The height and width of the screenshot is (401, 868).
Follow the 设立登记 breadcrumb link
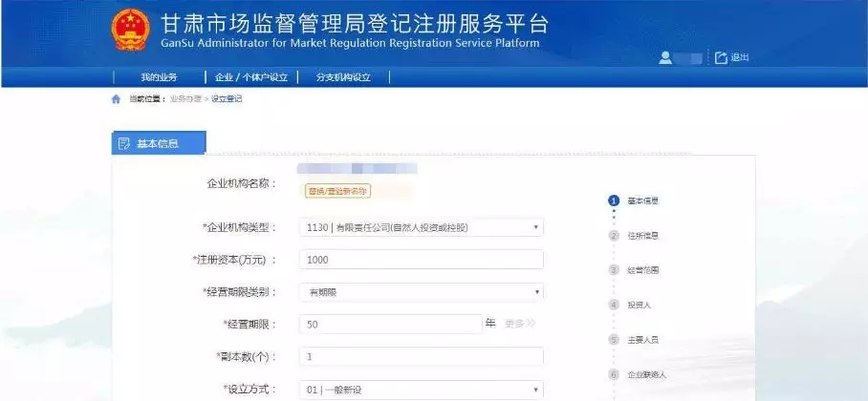(x=227, y=99)
